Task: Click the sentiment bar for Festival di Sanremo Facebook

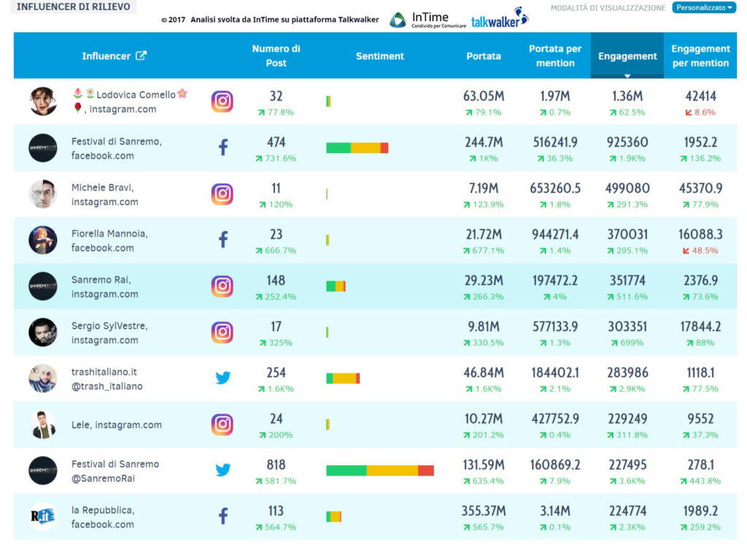Action: 357,147
